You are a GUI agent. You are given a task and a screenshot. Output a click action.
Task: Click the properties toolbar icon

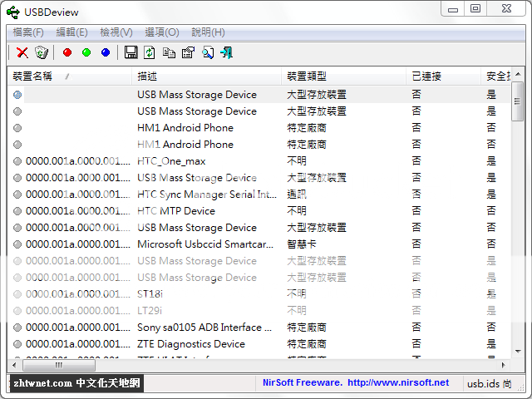click(188, 52)
